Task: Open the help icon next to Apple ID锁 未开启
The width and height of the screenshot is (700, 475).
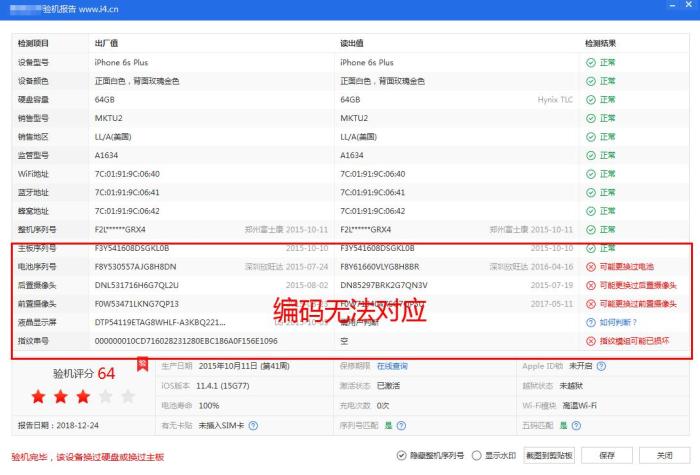Action: [601, 366]
